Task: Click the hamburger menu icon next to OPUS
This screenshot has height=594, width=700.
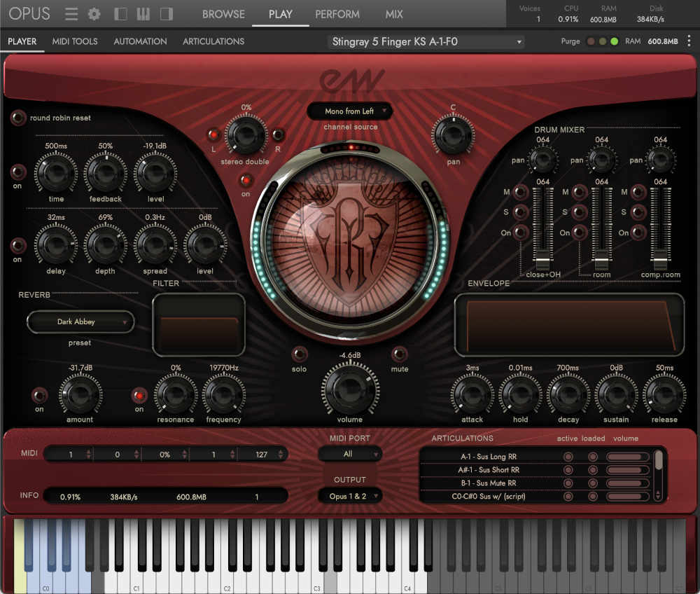Action: pos(70,13)
